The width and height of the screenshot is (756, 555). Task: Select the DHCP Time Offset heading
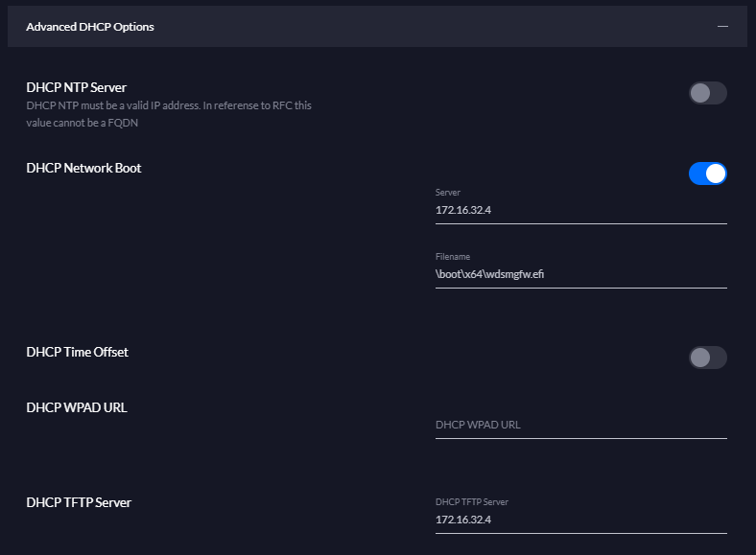(x=78, y=352)
